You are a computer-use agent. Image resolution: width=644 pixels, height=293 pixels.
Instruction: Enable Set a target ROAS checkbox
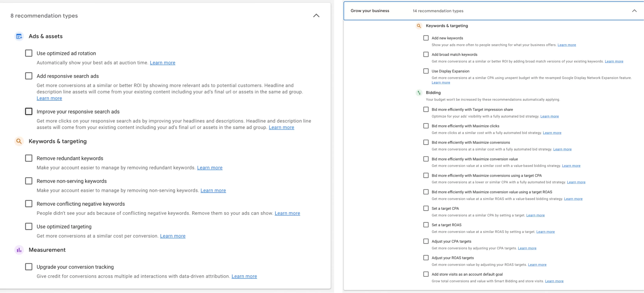426,225
